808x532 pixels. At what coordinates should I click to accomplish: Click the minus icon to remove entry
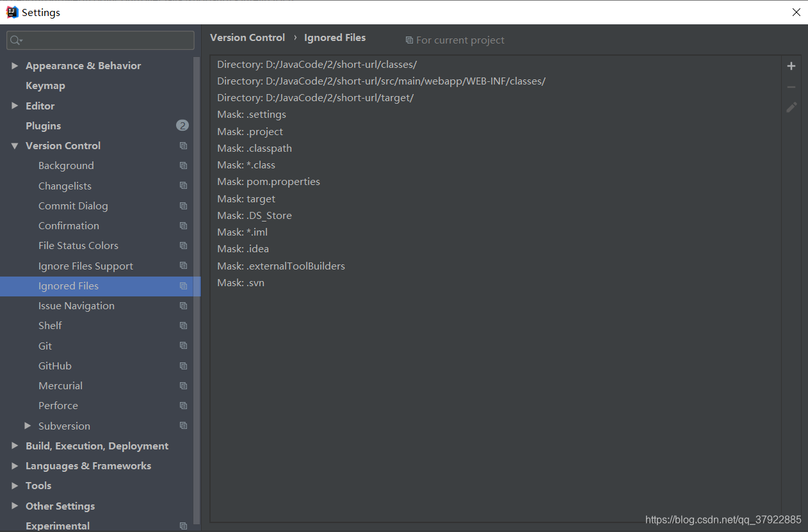pos(791,87)
